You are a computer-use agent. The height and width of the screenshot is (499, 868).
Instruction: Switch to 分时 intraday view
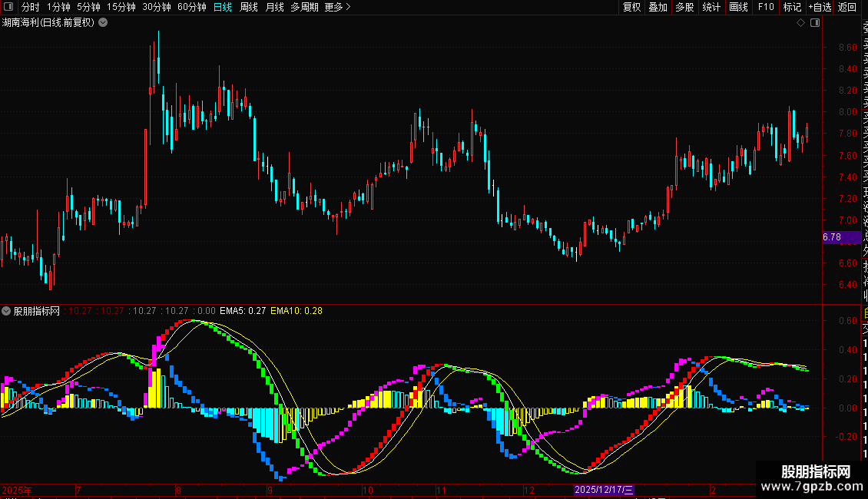click(31, 7)
